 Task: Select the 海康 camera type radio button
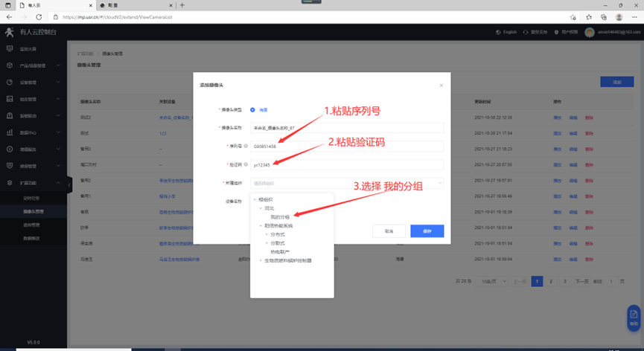click(x=252, y=110)
